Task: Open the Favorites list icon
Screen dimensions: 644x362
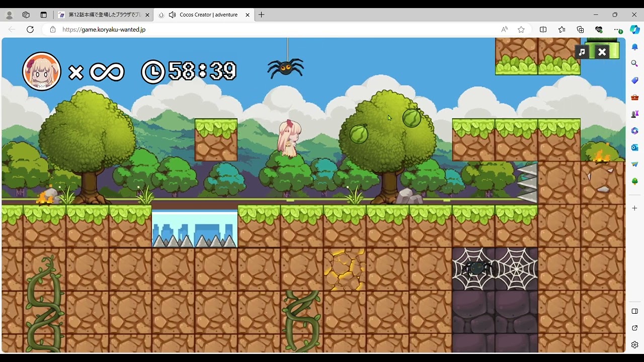Action: click(561, 30)
